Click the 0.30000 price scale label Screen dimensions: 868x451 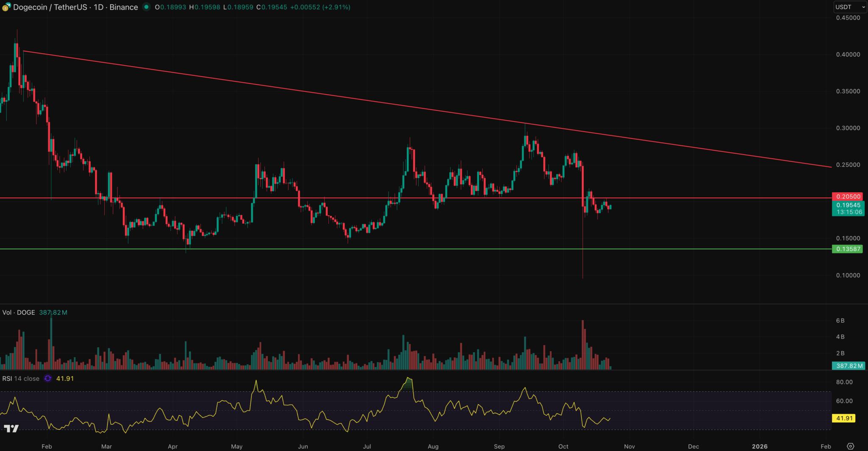848,128
